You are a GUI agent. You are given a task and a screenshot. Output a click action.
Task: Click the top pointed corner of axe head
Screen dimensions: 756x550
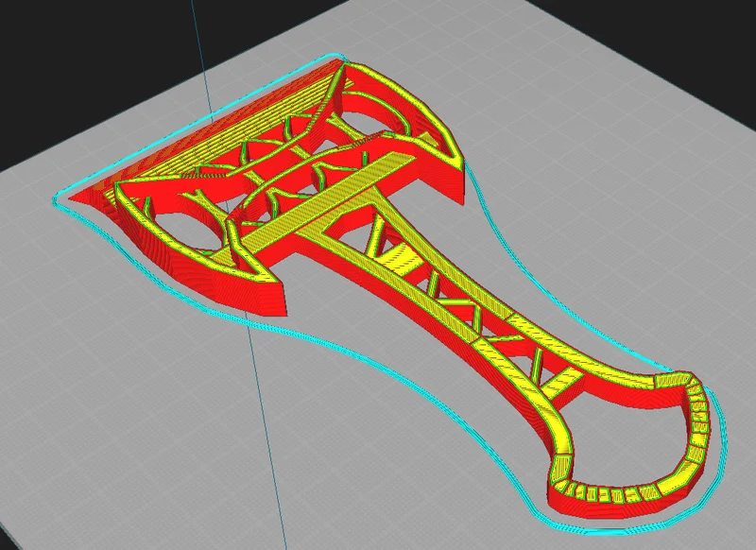[x=346, y=62]
